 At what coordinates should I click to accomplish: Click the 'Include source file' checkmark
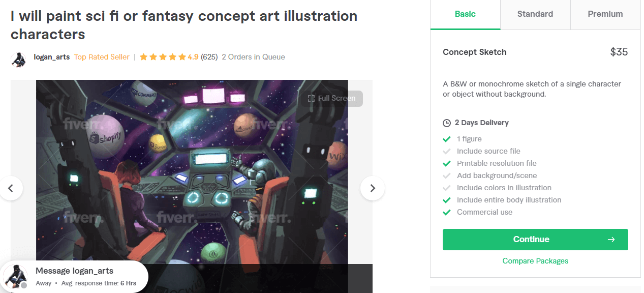(x=447, y=151)
